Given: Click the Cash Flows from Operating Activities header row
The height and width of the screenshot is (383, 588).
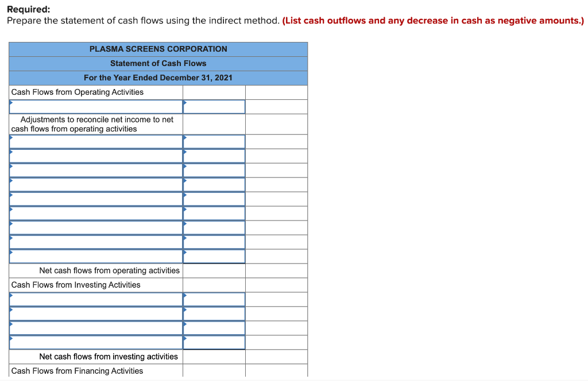Looking at the screenshot, I should pyautogui.click(x=95, y=92).
